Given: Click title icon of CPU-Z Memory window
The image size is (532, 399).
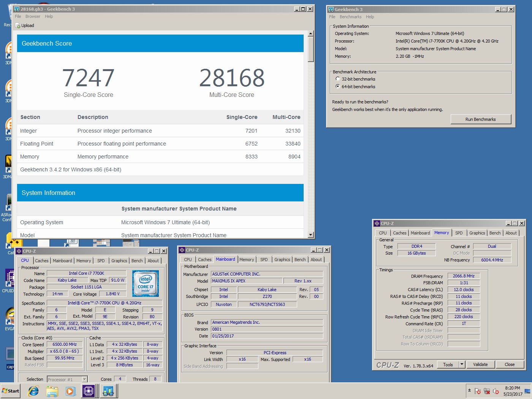Looking at the screenshot, I should click(x=377, y=223).
